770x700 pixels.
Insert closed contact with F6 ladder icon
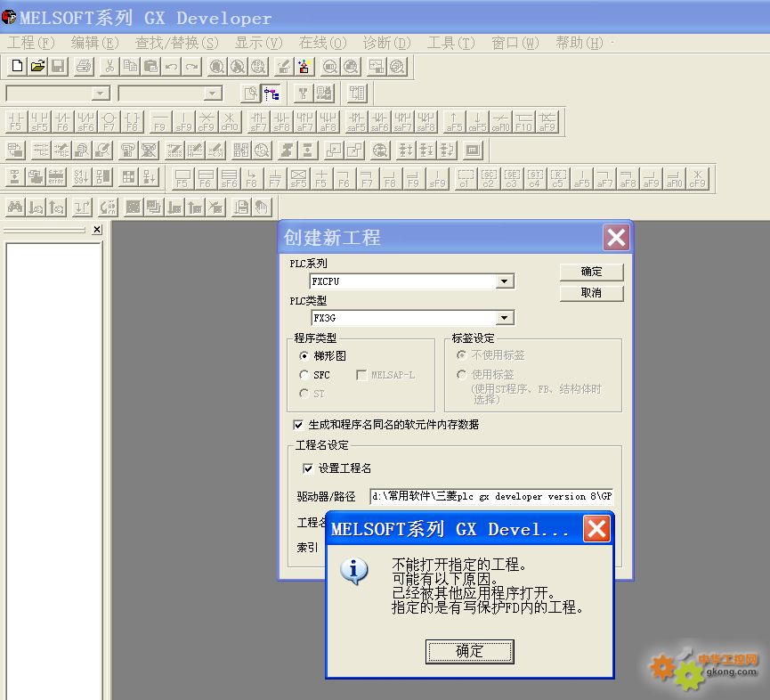63,121
